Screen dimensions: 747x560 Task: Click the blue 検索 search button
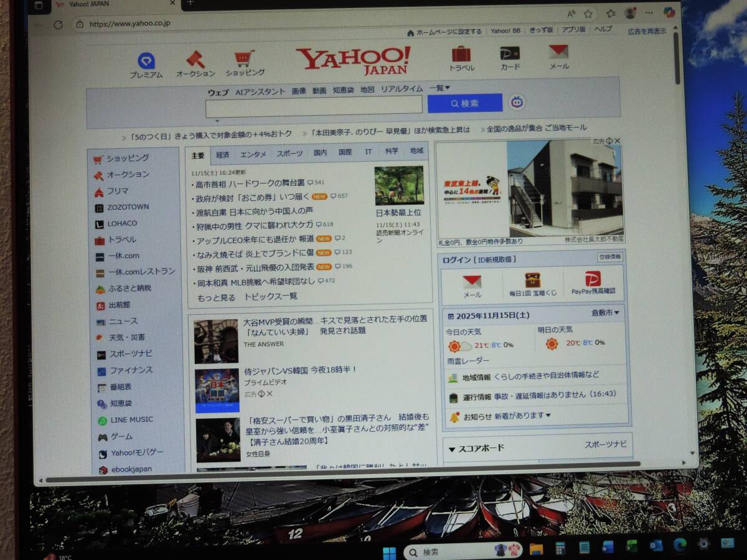click(465, 103)
